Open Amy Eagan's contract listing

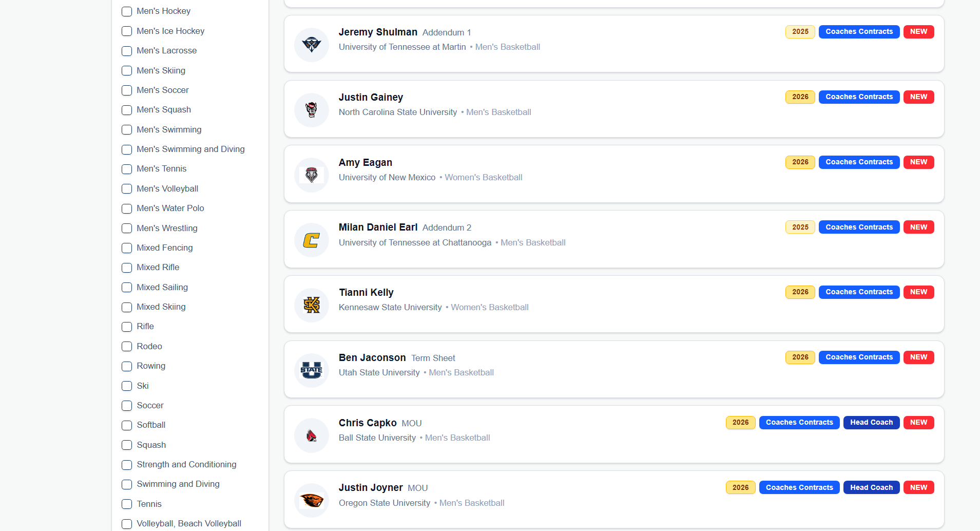(x=365, y=163)
